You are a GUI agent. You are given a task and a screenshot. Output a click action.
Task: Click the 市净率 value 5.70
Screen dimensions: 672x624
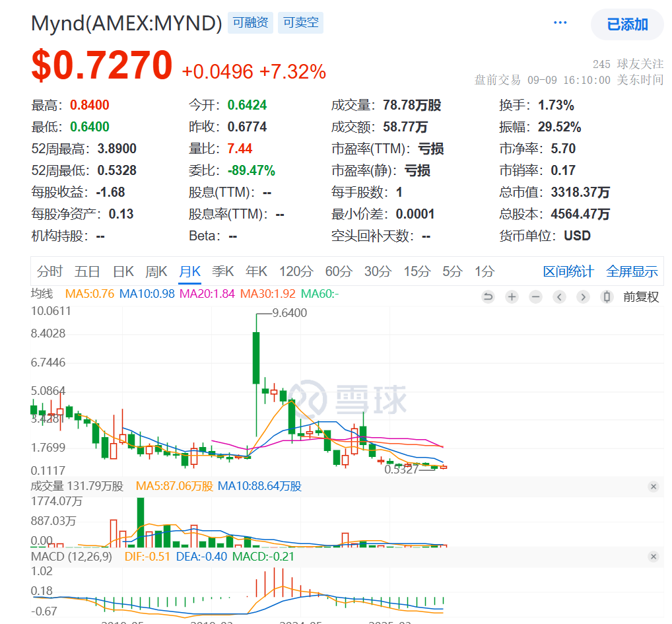tap(563, 149)
